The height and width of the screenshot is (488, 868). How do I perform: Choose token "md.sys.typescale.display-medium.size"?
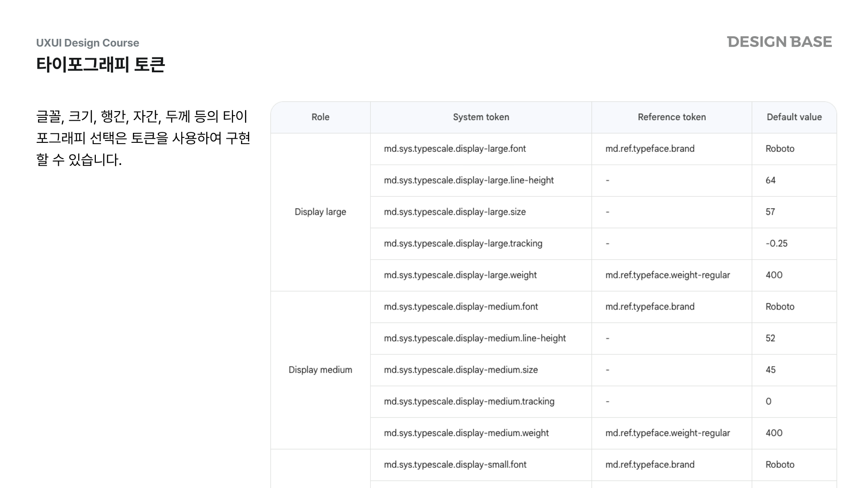point(461,370)
